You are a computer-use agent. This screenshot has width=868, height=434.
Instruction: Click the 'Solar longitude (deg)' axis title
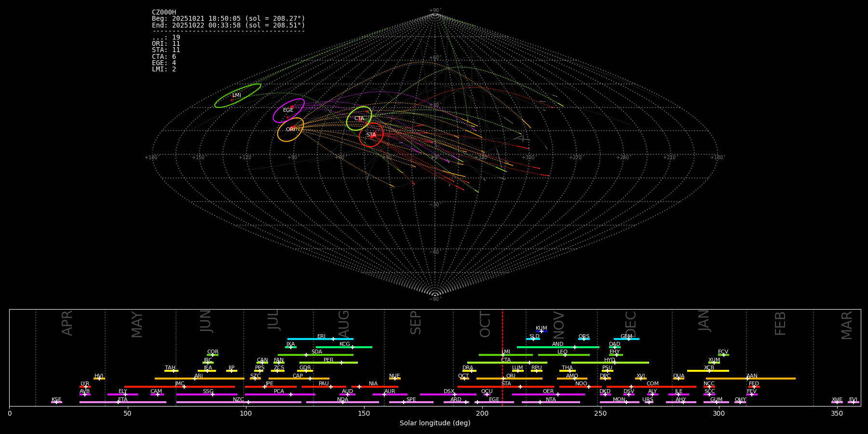coord(435,423)
